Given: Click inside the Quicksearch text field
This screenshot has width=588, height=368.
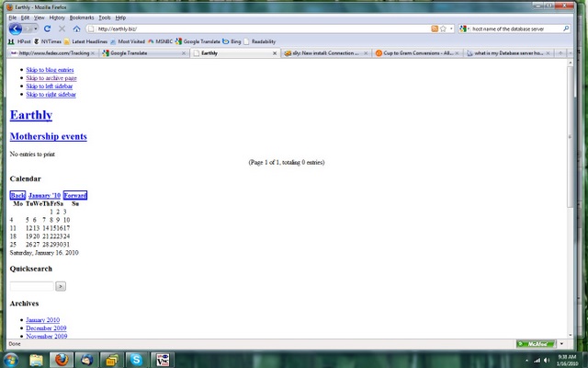Looking at the screenshot, I should (31, 286).
